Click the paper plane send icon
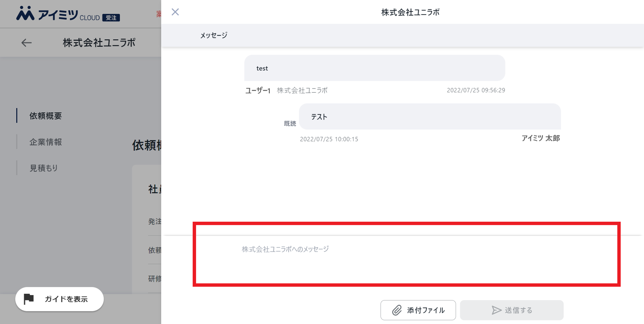This screenshot has height=324, width=644. tap(497, 310)
